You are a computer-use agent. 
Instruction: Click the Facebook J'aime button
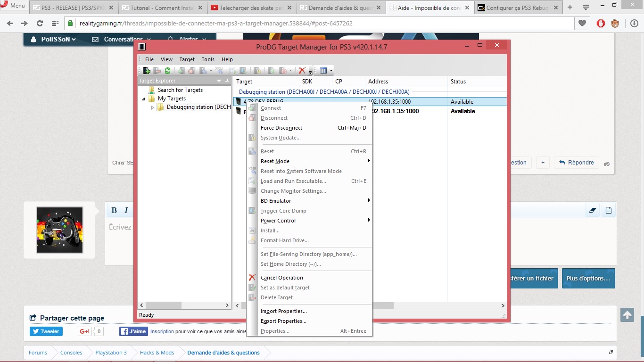133,331
